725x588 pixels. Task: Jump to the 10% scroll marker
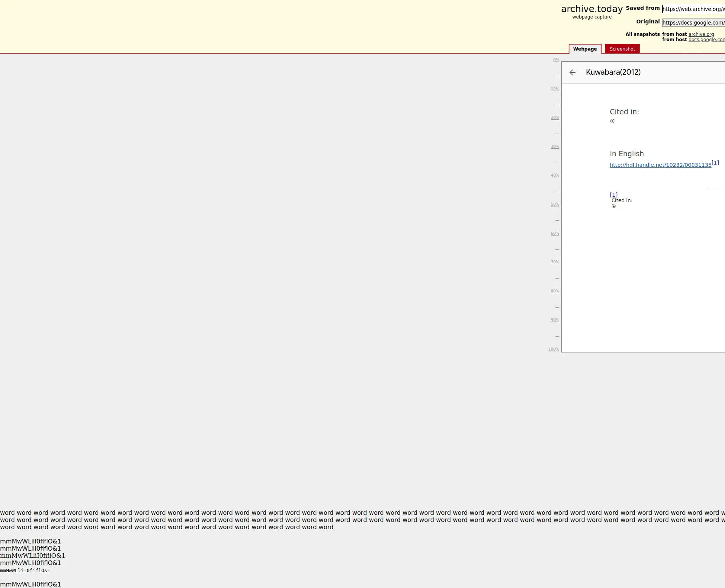555,89
